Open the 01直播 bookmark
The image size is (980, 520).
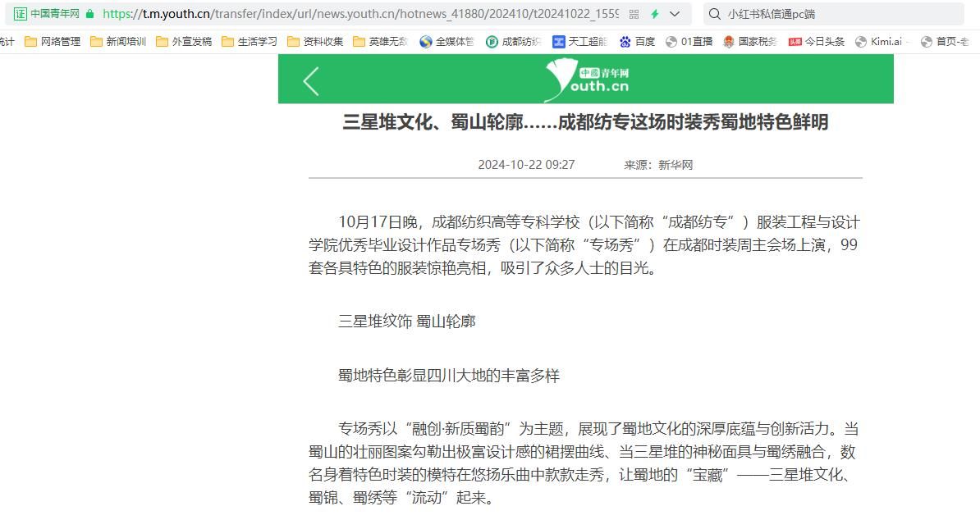tap(689, 42)
